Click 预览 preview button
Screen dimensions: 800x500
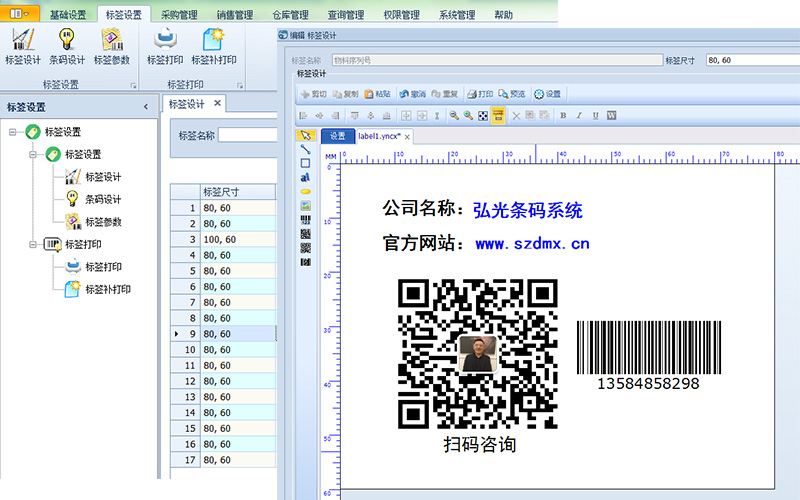pyautogui.click(x=512, y=94)
